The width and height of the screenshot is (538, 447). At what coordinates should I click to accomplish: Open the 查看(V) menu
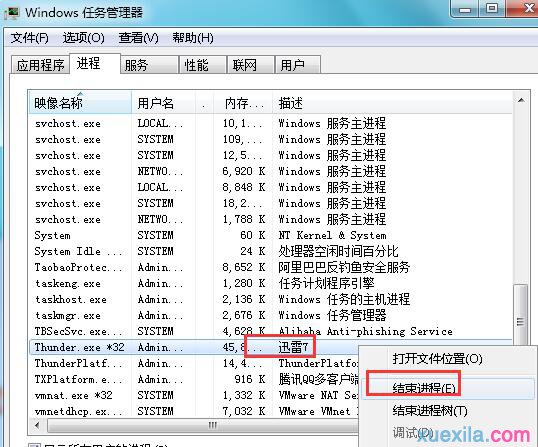click(138, 38)
